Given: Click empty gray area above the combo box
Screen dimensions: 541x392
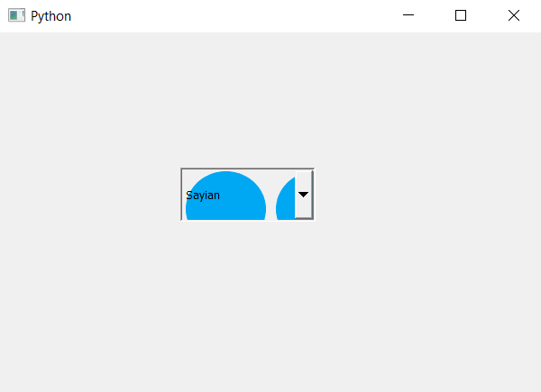Looking at the screenshot, I should coord(248,100).
